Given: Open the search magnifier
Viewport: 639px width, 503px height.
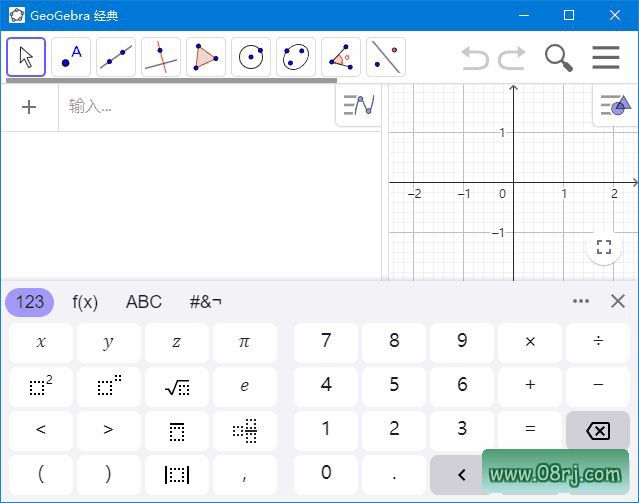Looking at the screenshot, I should point(559,58).
